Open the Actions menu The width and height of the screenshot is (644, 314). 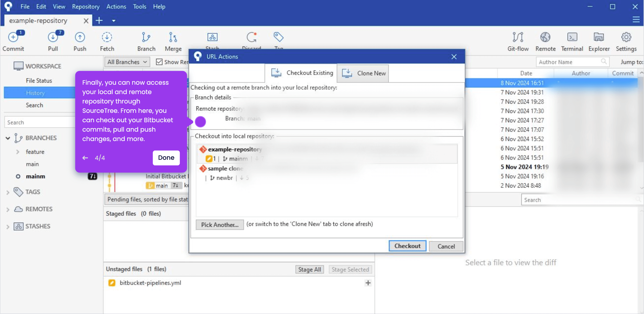116,6
